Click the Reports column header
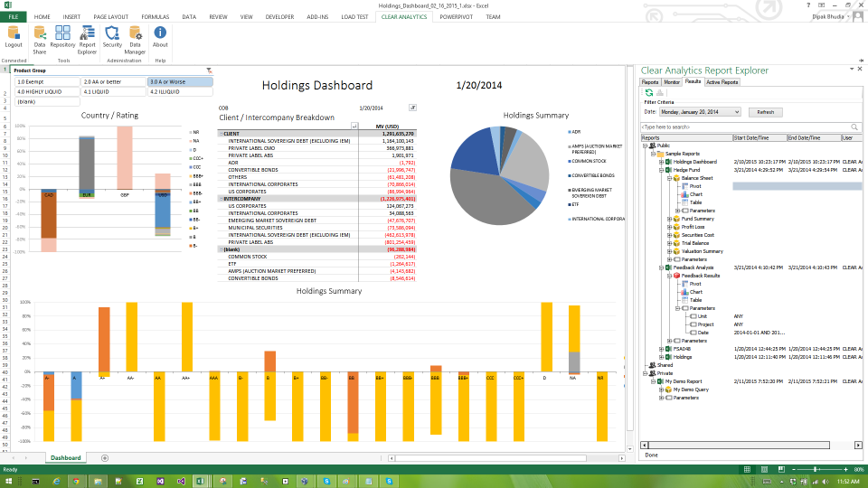 click(x=686, y=137)
